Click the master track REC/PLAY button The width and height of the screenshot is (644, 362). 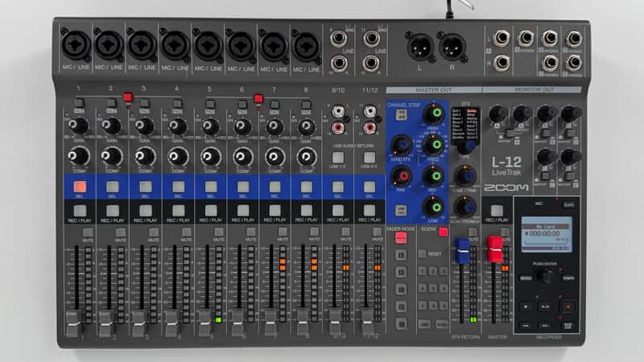point(497,211)
